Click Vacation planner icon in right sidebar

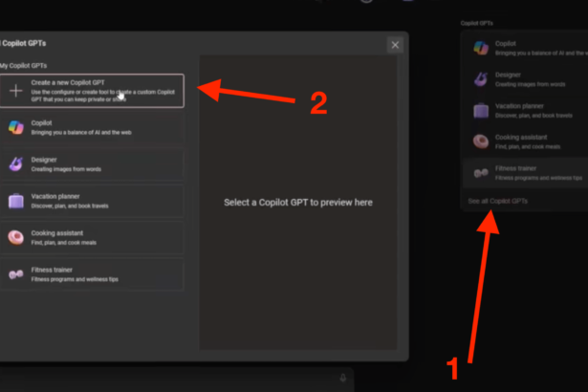(481, 111)
